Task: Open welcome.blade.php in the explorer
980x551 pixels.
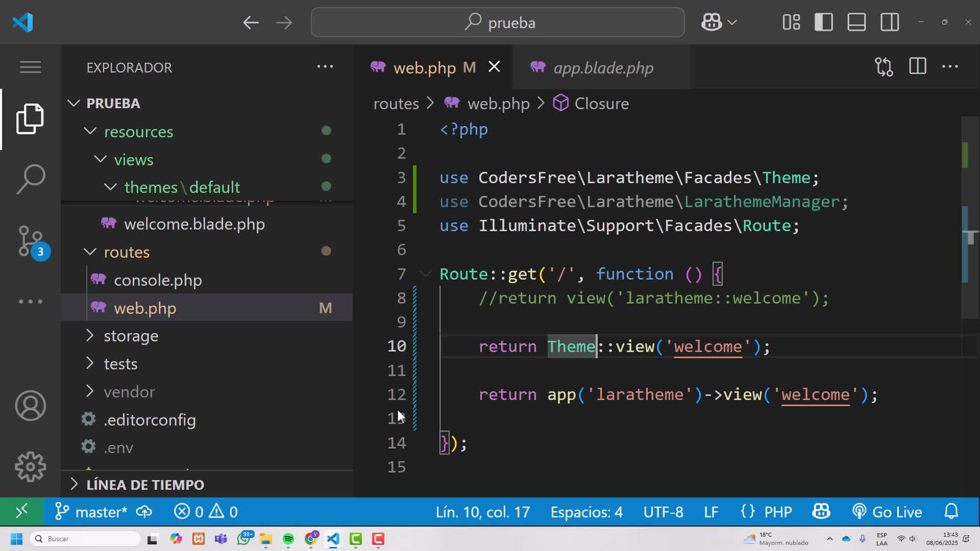Action: (x=194, y=224)
